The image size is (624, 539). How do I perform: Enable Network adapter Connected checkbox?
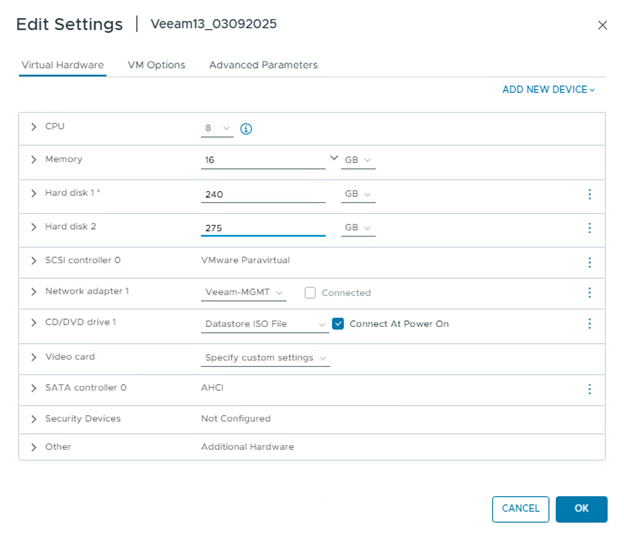310,293
